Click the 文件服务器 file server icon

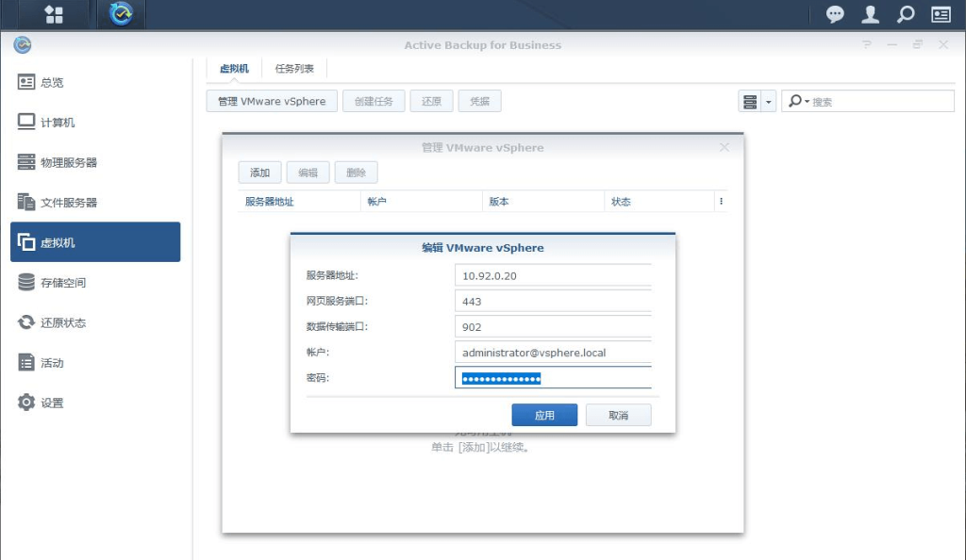point(25,202)
